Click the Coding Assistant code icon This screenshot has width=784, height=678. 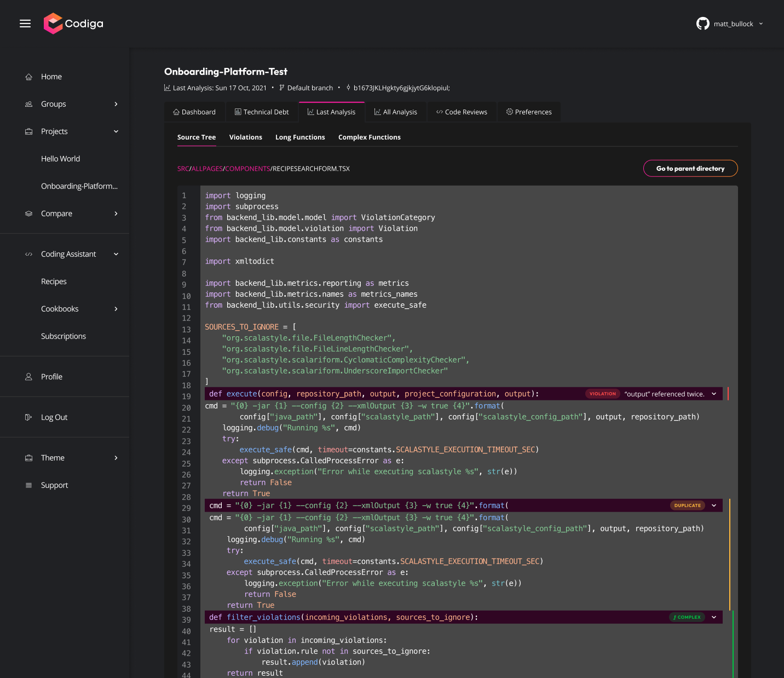[29, 254]
